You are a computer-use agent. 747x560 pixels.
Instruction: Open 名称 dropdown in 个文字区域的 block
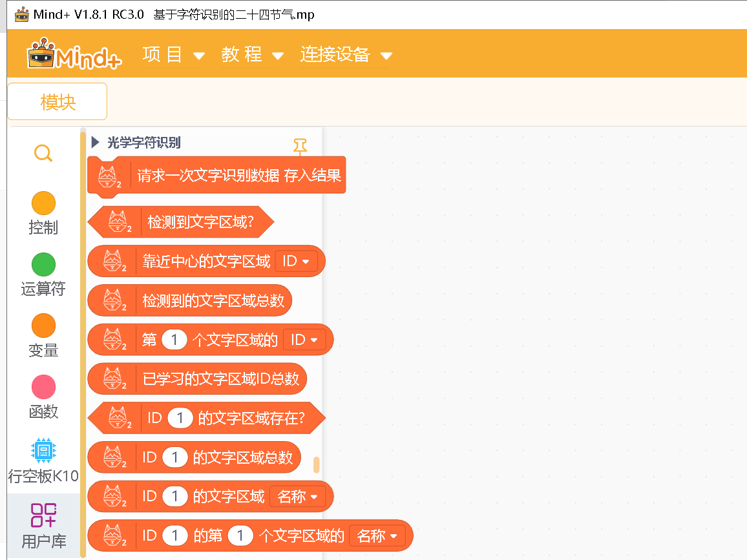377,535
